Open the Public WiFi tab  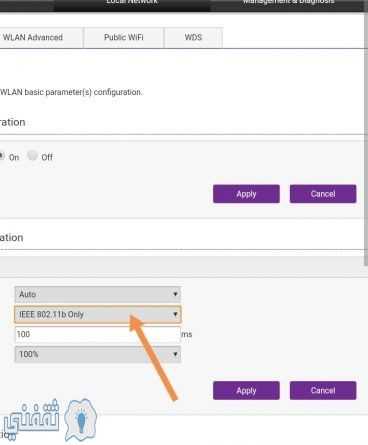pyautogui.click(x=124, y=38)
